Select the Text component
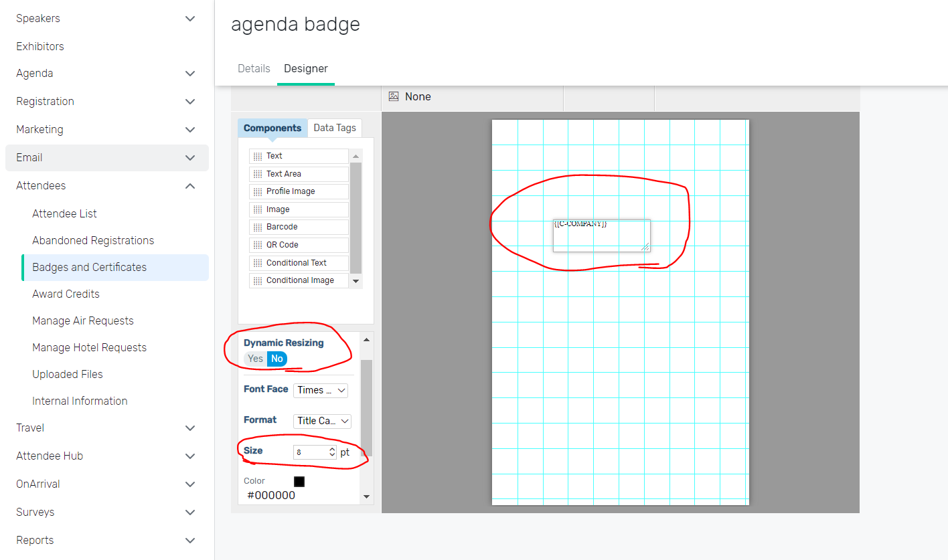The width and height of the screenshot is (948, 560). coord(299,156)
